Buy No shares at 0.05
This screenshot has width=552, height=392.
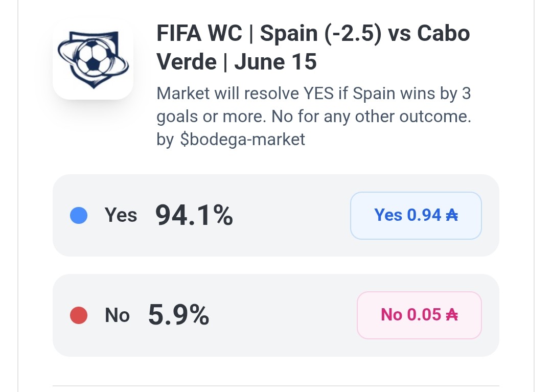419,315
